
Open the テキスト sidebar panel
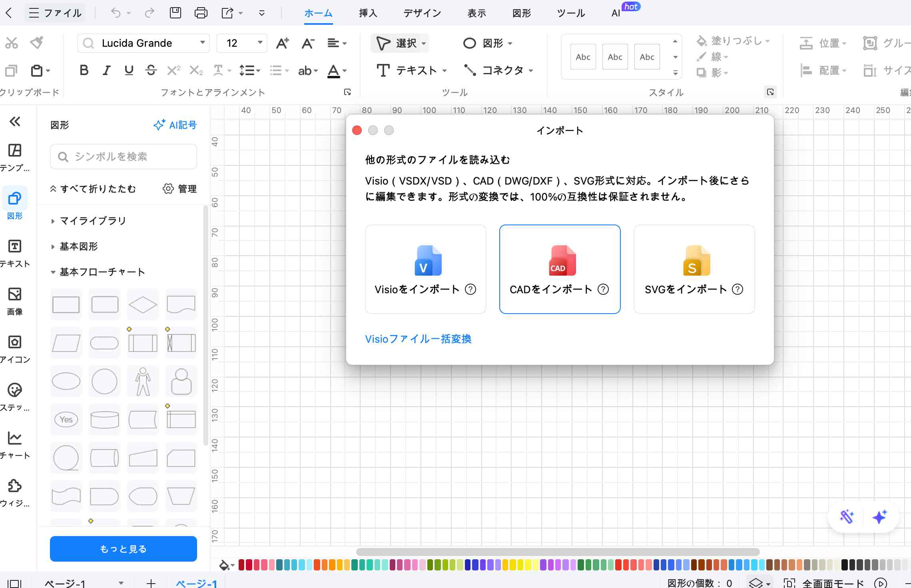point(15,254)
